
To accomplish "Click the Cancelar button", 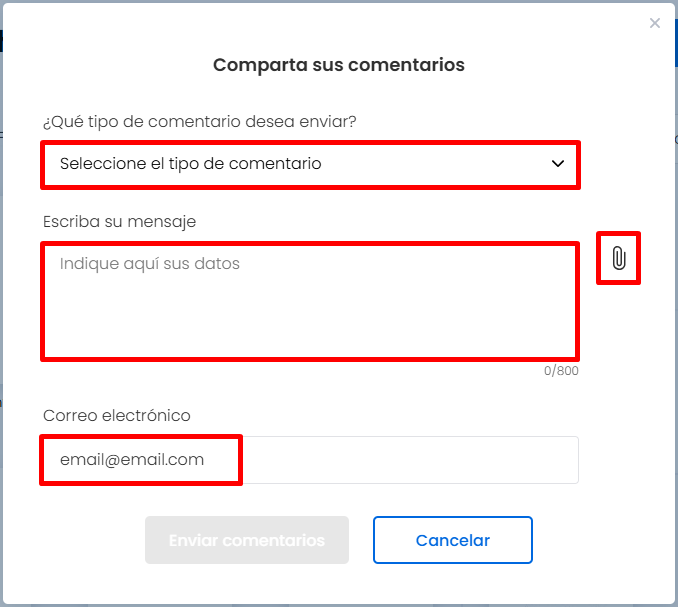I will [x=453, y=540].
